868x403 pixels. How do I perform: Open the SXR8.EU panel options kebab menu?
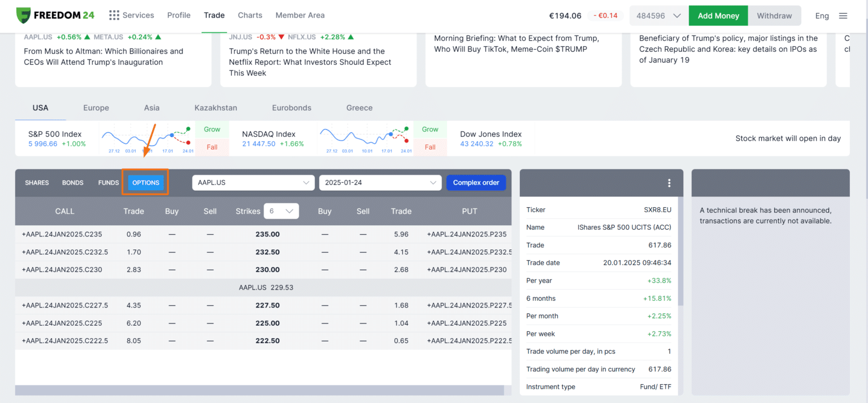(669, 183)
